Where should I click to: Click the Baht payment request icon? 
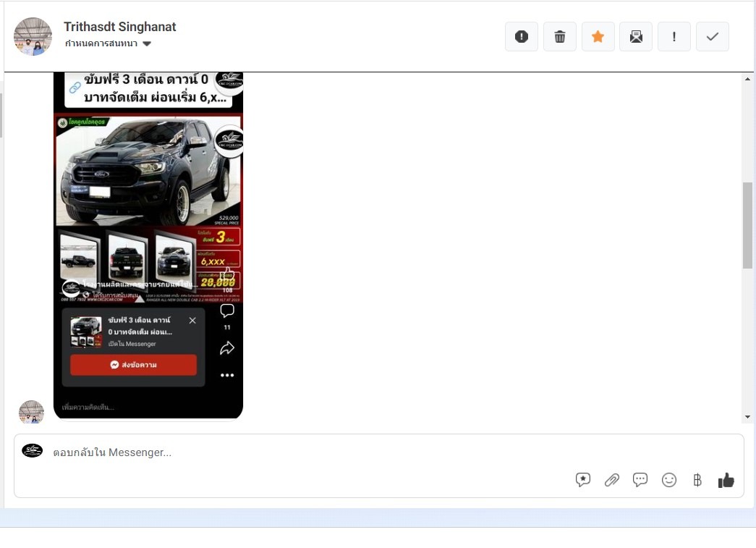(697, 480)
